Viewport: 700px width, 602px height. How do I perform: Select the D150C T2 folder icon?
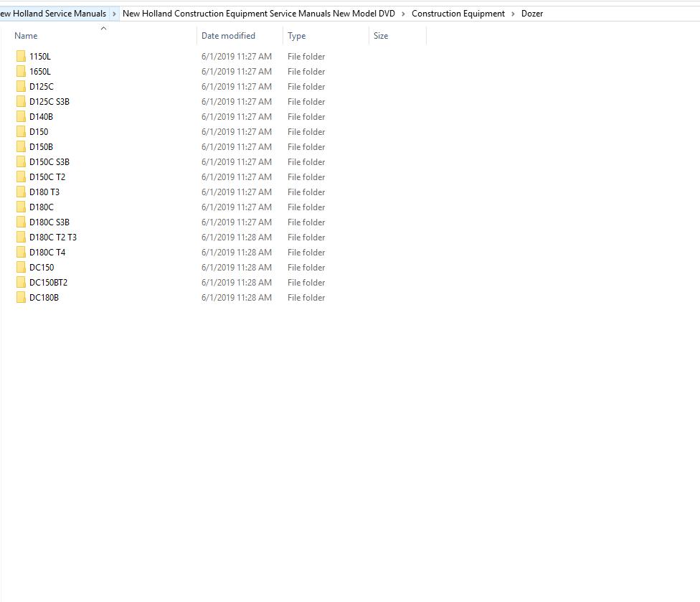(x=21, y=177)
